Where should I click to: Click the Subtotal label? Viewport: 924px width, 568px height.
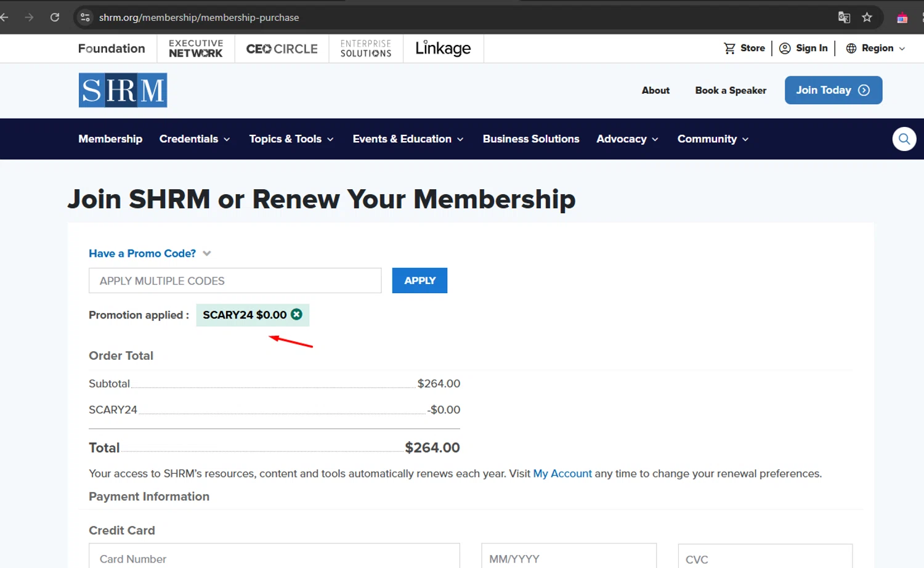coord(109,383)
